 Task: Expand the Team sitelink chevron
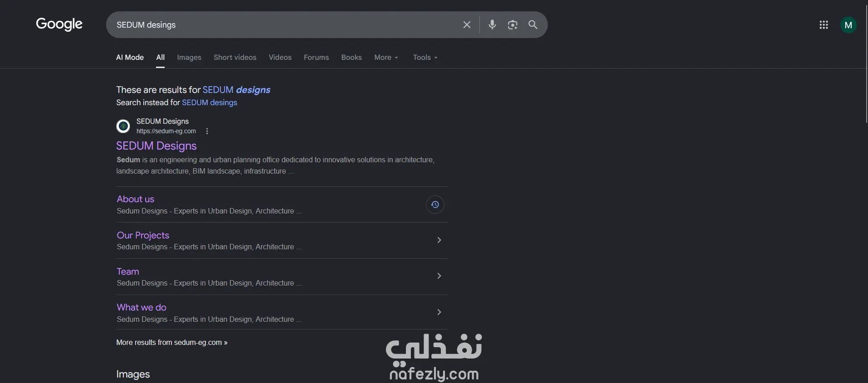point(439,276)
